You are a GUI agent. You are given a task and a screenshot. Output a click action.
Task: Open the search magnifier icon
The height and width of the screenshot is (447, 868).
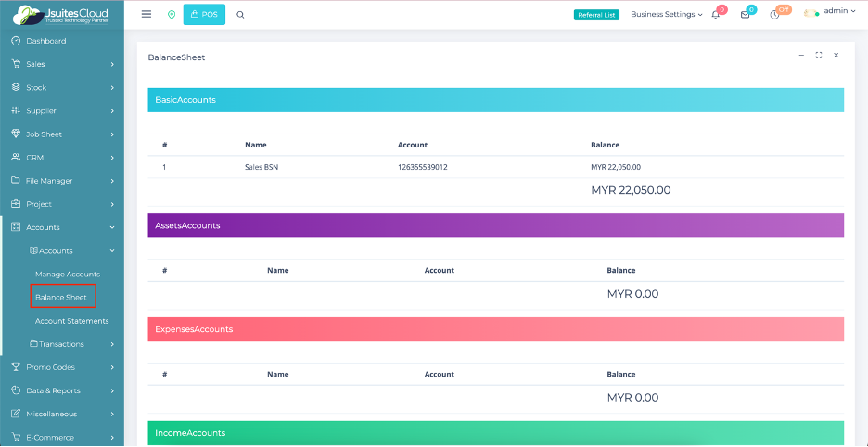pos(240,15)
